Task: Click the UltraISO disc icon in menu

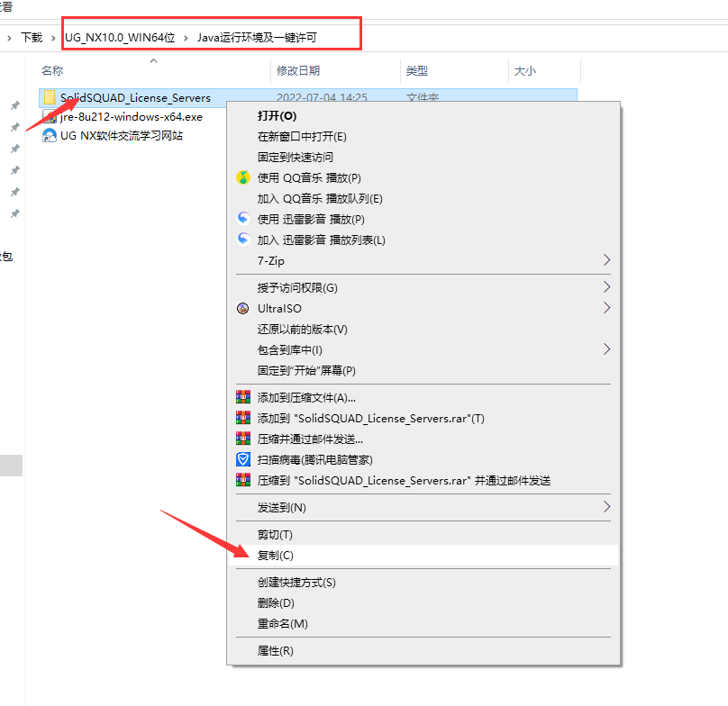Action: [x=243, y=309]
